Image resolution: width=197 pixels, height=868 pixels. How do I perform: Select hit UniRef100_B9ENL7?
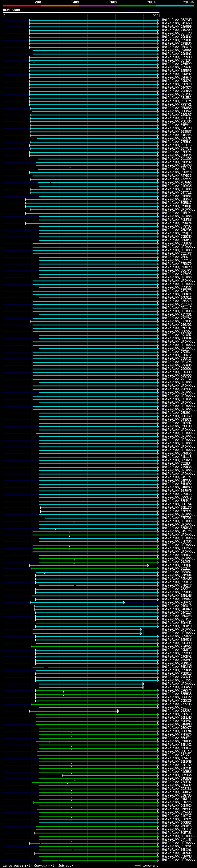click(177, 203)
